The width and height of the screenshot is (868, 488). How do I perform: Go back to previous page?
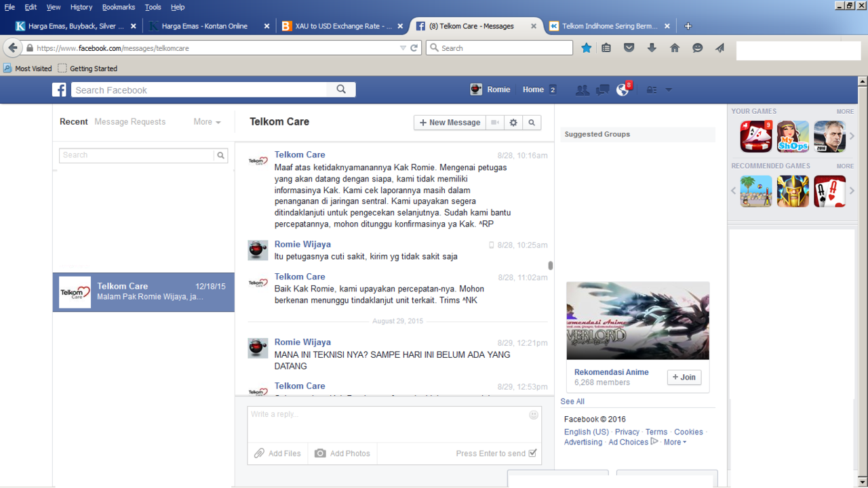click(12, 48)
